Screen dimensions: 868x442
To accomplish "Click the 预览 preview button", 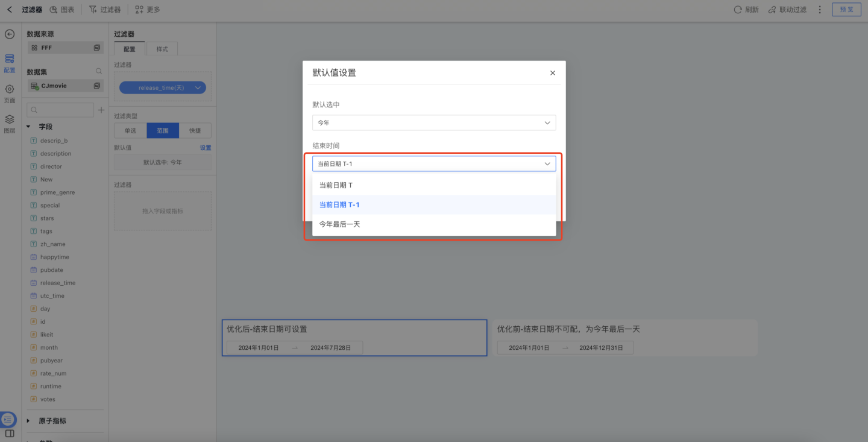I will (x=846, y=10).
